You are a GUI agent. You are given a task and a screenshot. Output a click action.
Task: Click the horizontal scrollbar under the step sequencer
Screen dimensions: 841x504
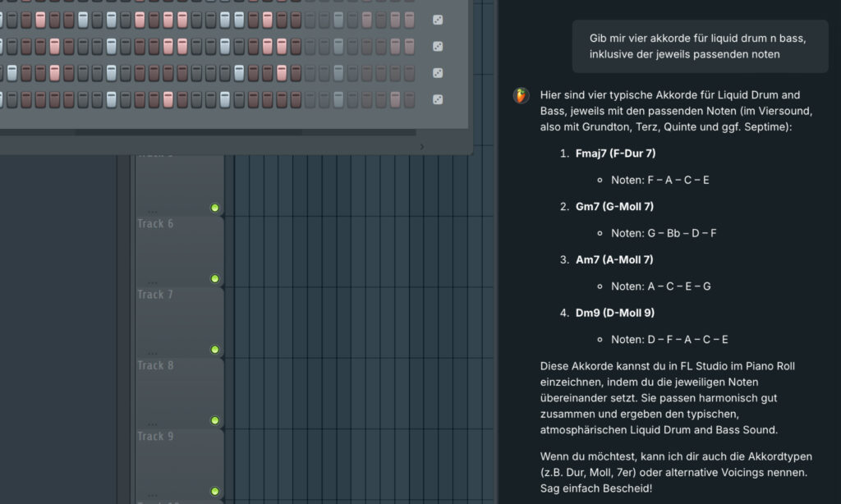click(x=208, y=132)
